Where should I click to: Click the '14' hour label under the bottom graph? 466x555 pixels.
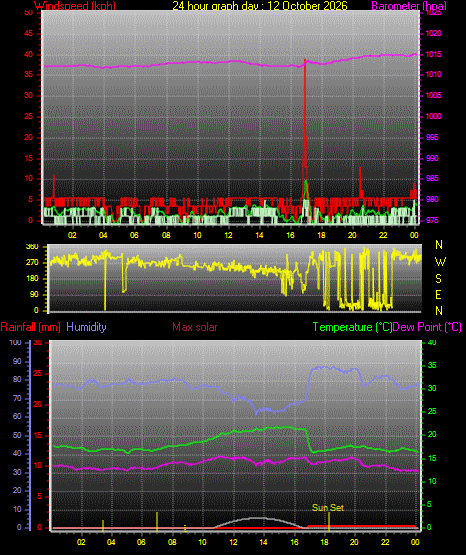pyautogui.click(x=263, y=542)
